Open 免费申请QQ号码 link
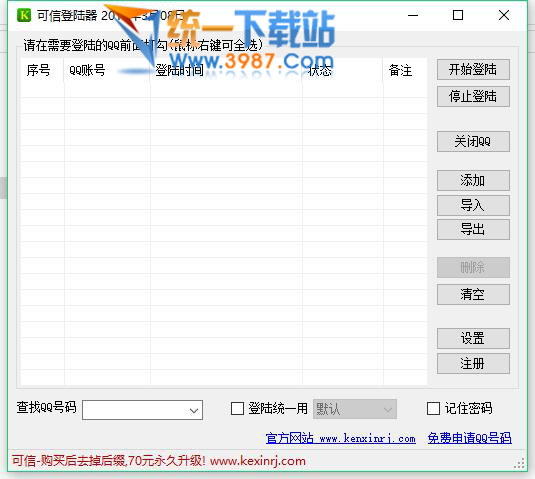Viewport: 535px width, 479px height. coord(469,438)
